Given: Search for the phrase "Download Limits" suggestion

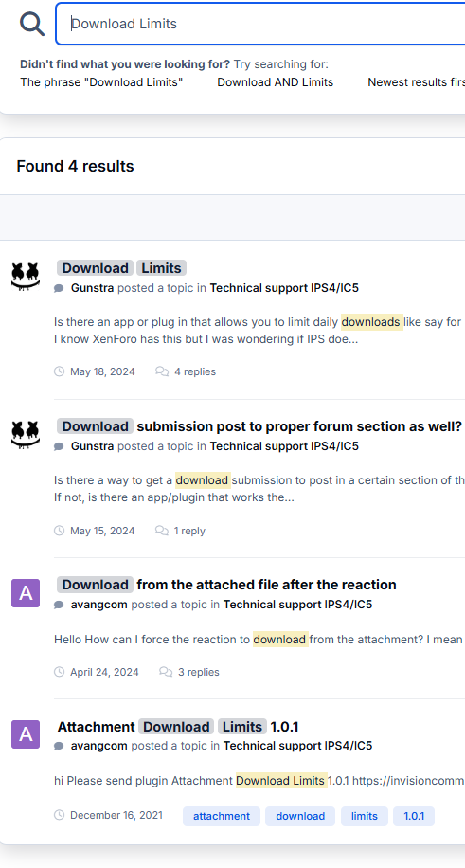Looking at the screenshot, I should click(x=101, y=82).
